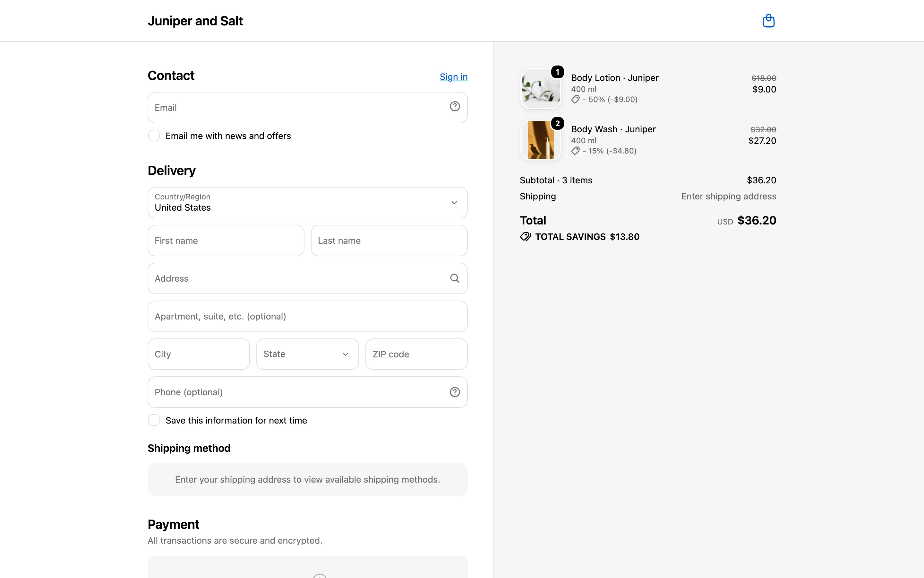
Task: Click the 50% discount tag icon
Action: pyautogui.click(x=575, y=100)
